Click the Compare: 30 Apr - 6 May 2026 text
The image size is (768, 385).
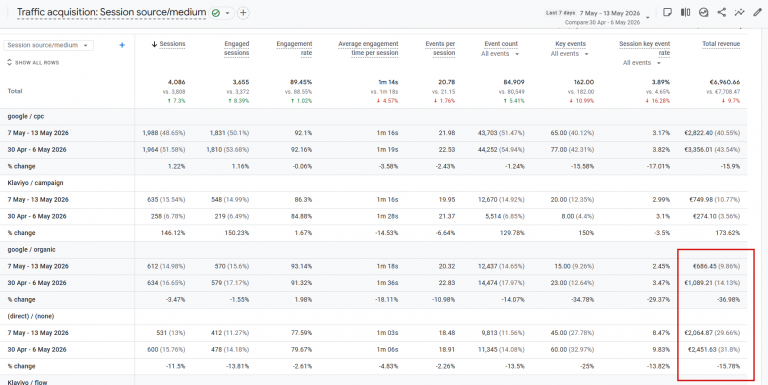click(602, 23)
